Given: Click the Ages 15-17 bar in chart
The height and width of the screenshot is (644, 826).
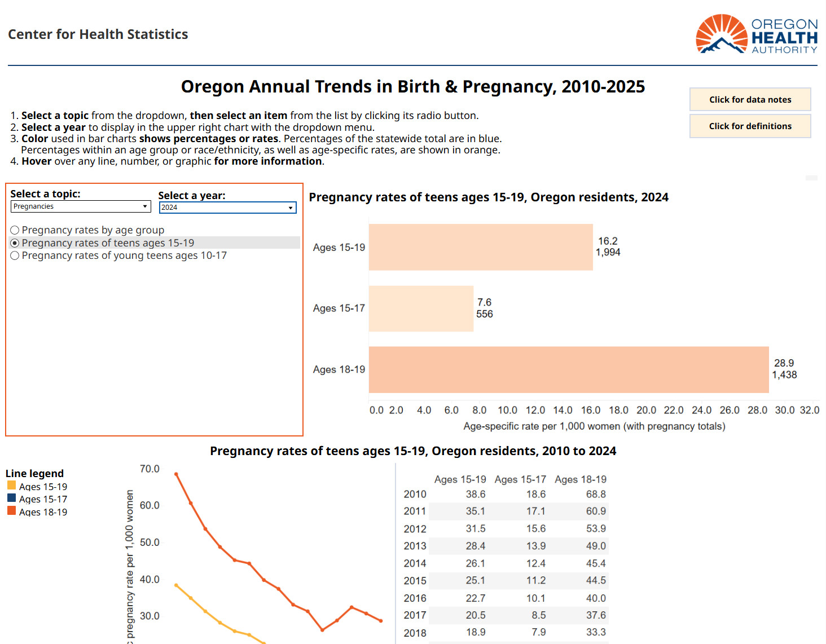Looking at the screenshot, I should click(421, 308).
